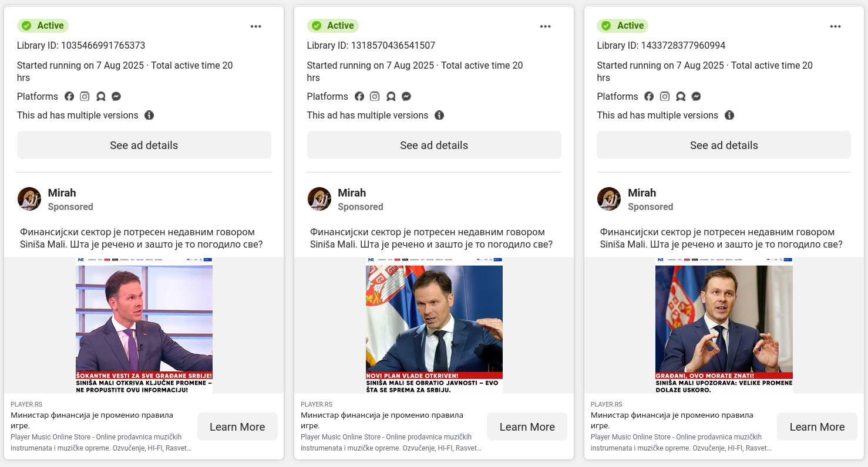
Task: Click the Facebook platform icon in first ad
Action: [69, 96]
